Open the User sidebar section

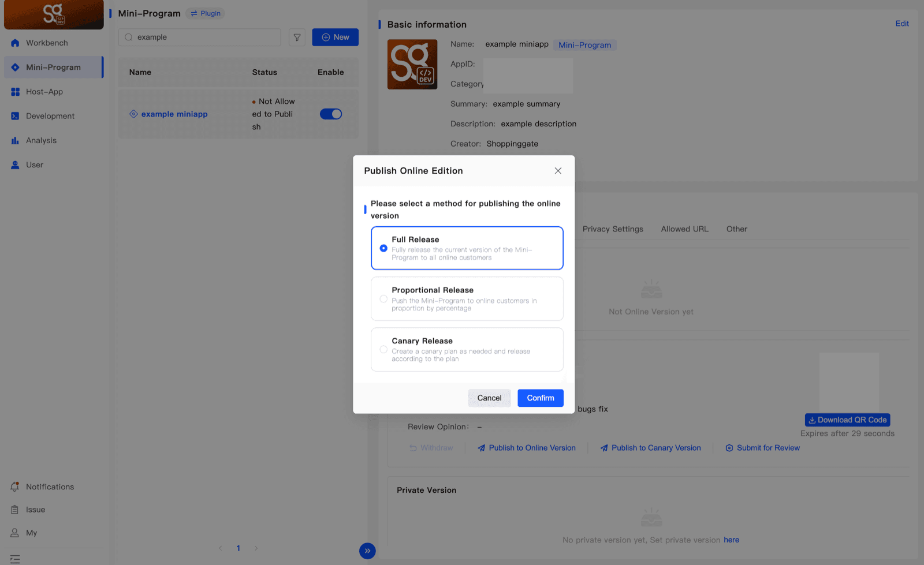[x=35, y=165]
